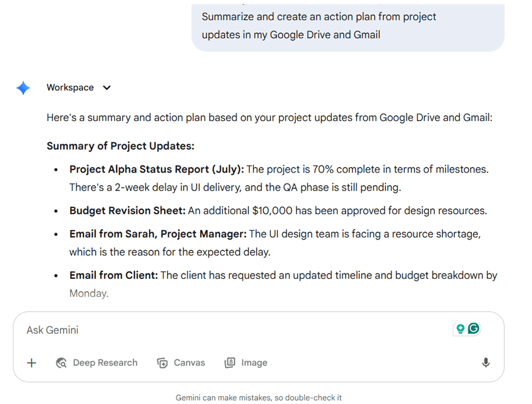532x404 pixels.
Task: Select the Deep Research magnifier icon
Action: [x=61, y=363]
